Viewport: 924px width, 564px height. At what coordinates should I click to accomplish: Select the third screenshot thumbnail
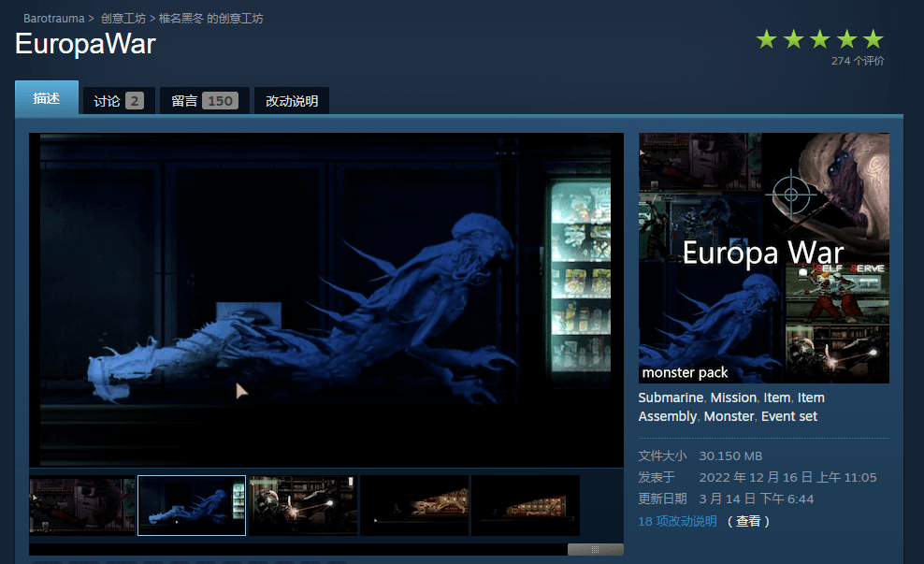click(x=303, y=505)
